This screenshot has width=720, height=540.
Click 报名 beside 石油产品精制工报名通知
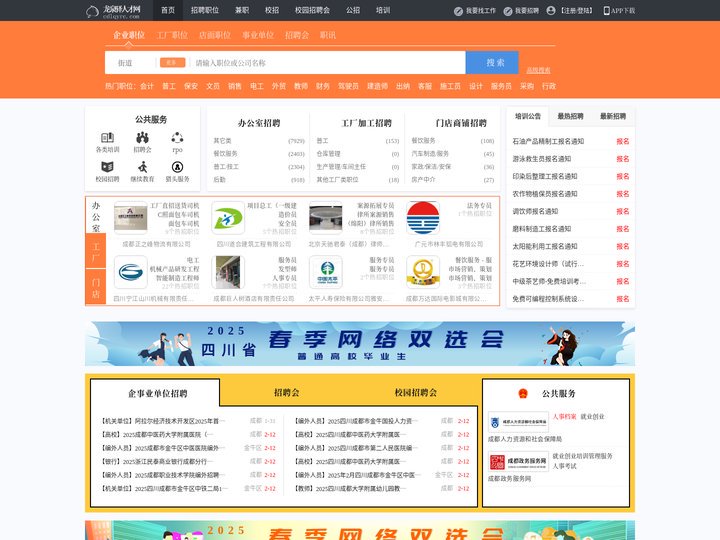point(623,141)
